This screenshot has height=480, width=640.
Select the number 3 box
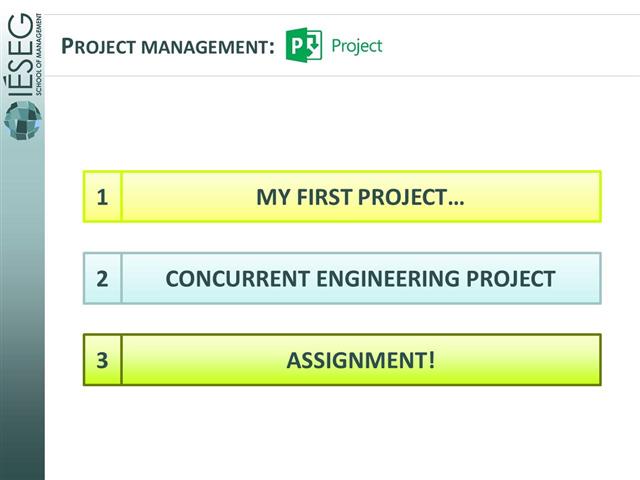pos(102,360)
